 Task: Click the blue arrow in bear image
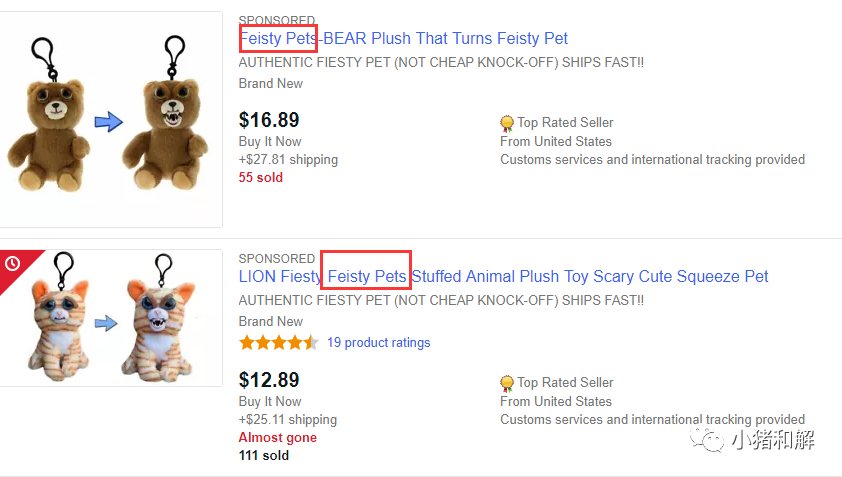point(108,122)
